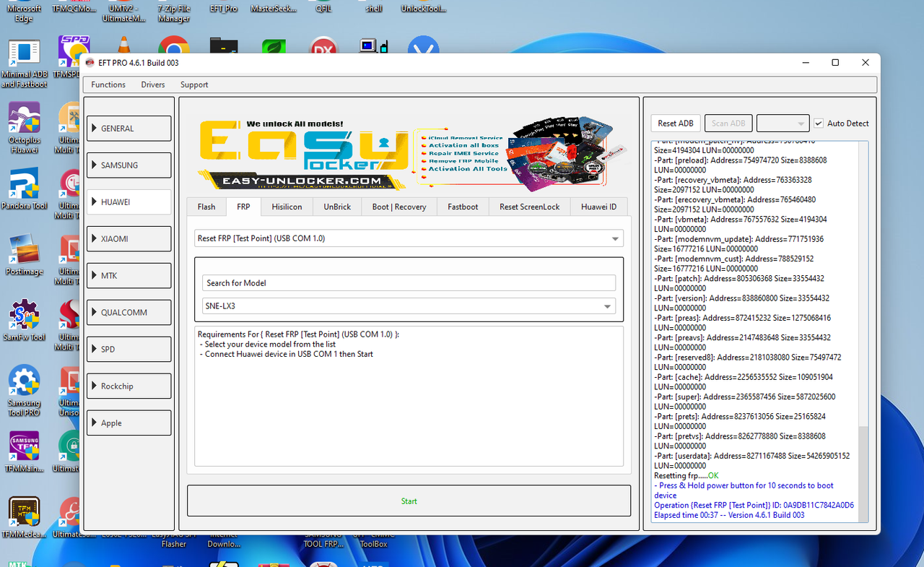This screenshot has width=924, height=567.
Task: Select the Microsoft Edge desktop shortcut label
Action: tap(24, 14)
